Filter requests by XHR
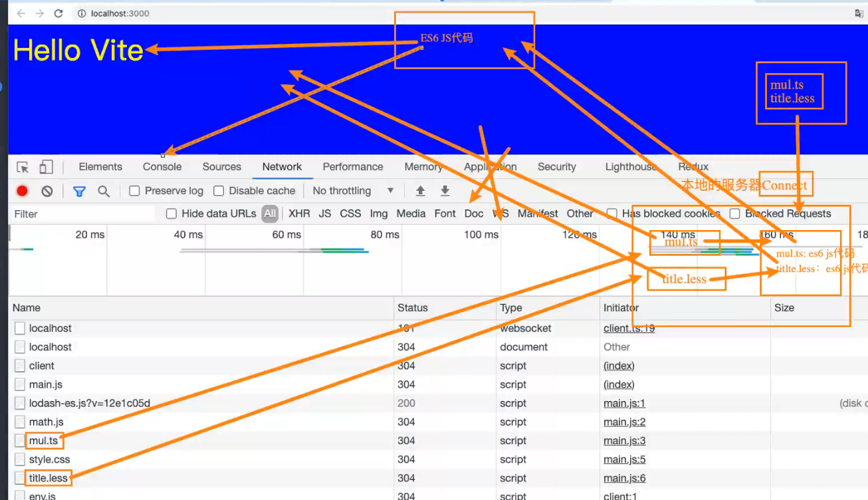The width and height of the screenshot is (868, 500). tap(299, 213)
